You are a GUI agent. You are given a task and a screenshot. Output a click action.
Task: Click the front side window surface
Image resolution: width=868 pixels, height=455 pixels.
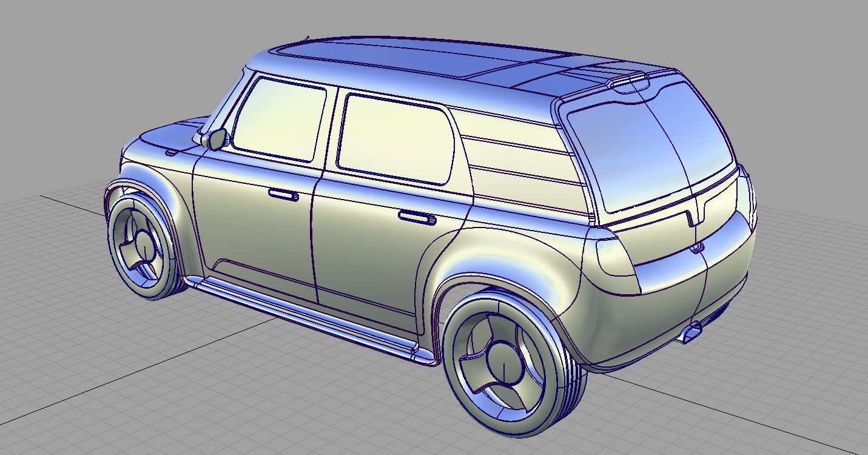pyautogui.click(x=279, y=118)
